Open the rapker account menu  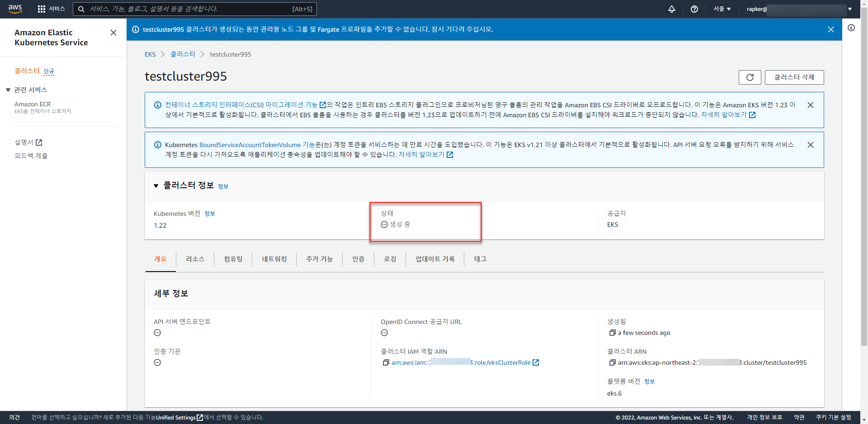(799, 9)
